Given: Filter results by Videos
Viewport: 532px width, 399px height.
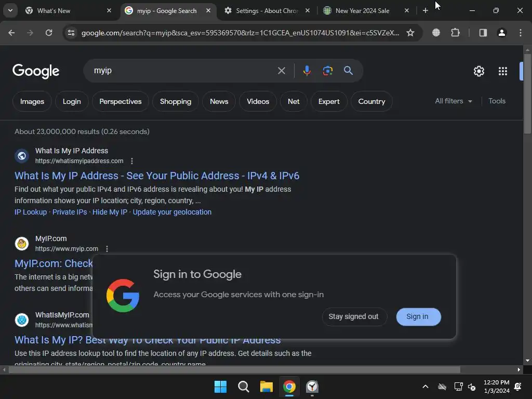Looking at the screenshot, I should point(258,101).
